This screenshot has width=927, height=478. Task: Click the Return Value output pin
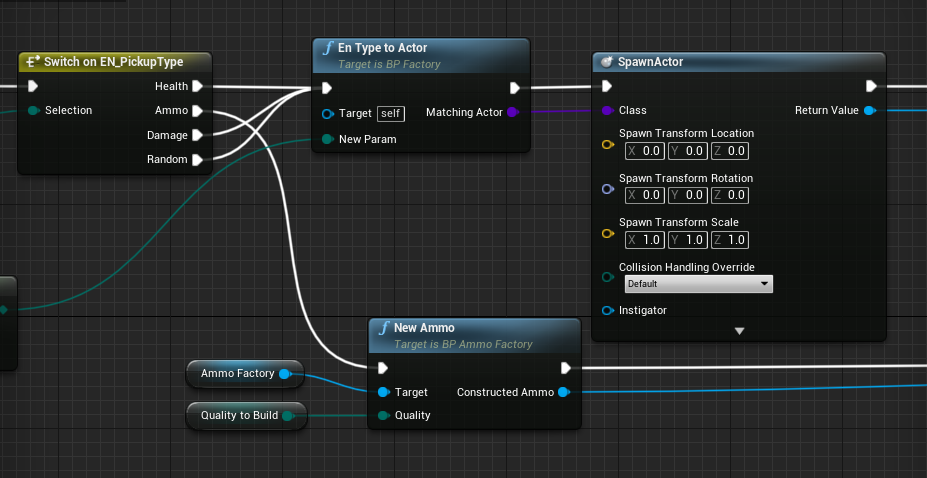(x=869, y=110)
